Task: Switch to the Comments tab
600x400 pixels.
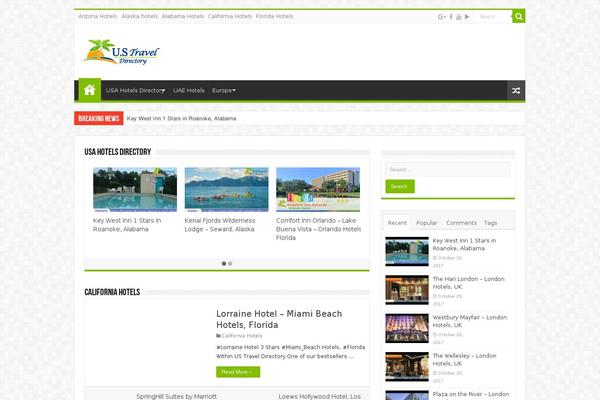Action: coord(461,223)
